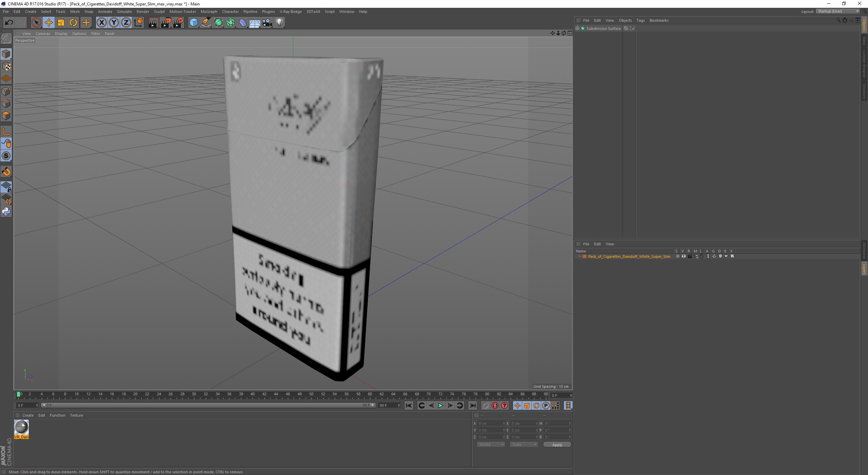Click Autokeying question mark button
This screenshot has width=868, height=475.
(x=505, y=406)
